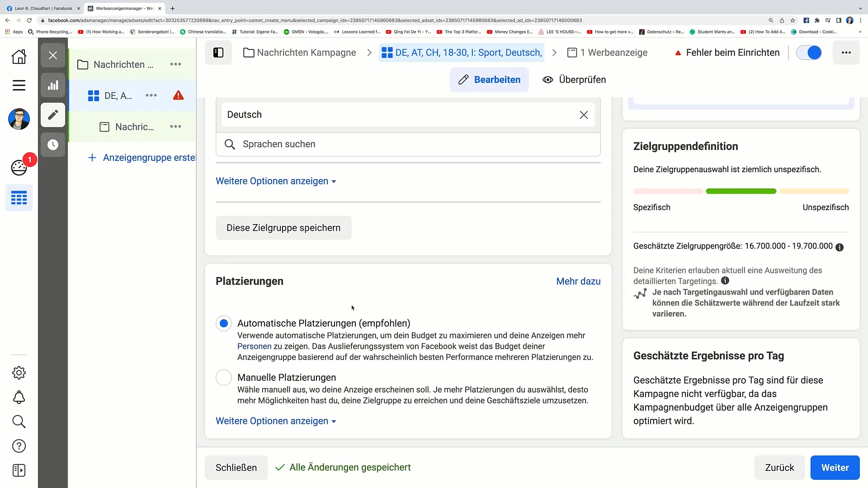Image resolution: width=868 pixels, height=488 pixels.
Task: Close the editing panel with X button
Action: click(53, 56)
